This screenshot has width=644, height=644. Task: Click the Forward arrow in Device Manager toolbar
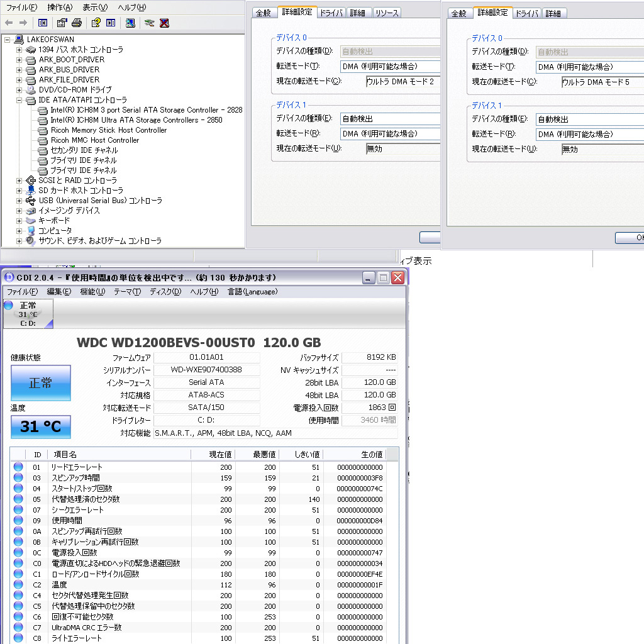click(23, 23)
